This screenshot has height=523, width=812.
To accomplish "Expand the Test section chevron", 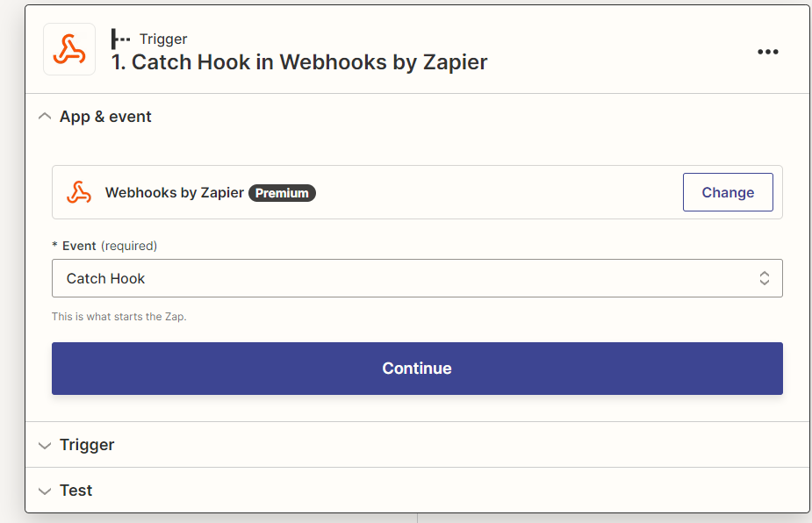I will click(45, 491).
